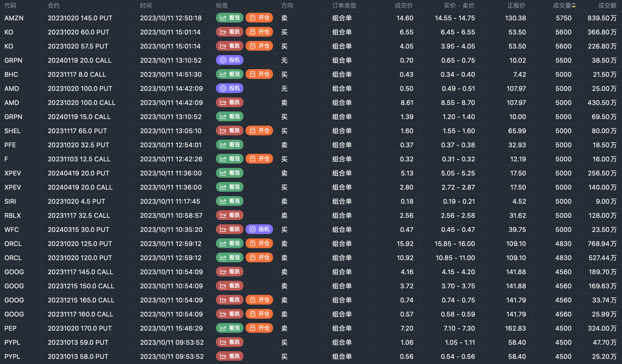Click the turnover value '430.50万'
The width and height of the screenshot is (622, 364).
602,103
